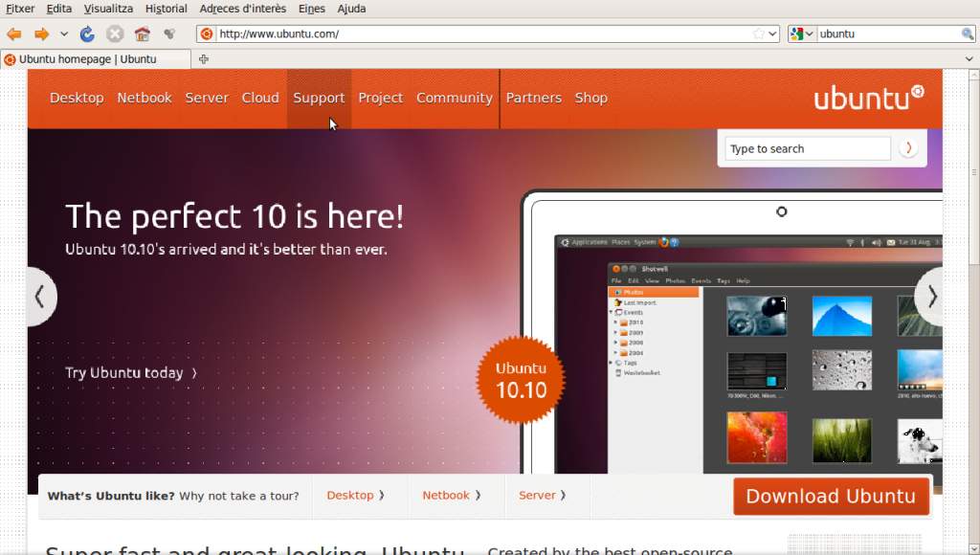Go to the home page via the house icon

143,34
